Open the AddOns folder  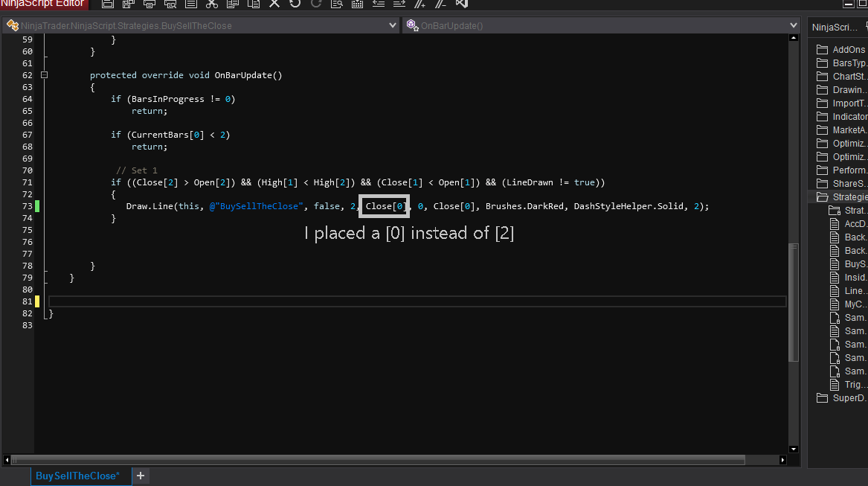click(841, 49)
